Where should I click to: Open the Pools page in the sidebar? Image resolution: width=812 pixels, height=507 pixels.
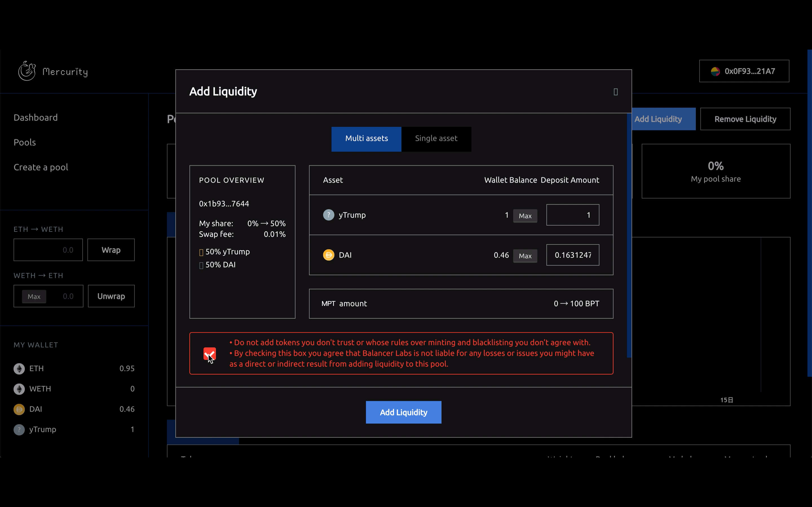click(25, 143)
